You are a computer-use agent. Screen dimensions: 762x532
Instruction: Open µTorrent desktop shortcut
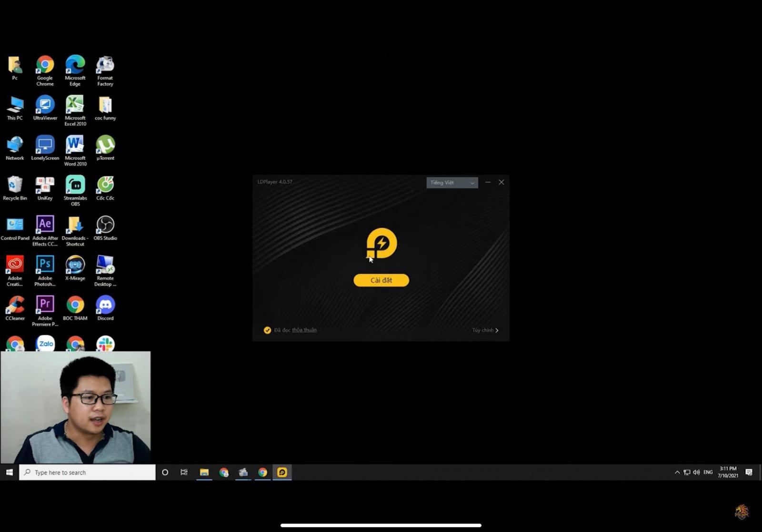click(105, 148)
